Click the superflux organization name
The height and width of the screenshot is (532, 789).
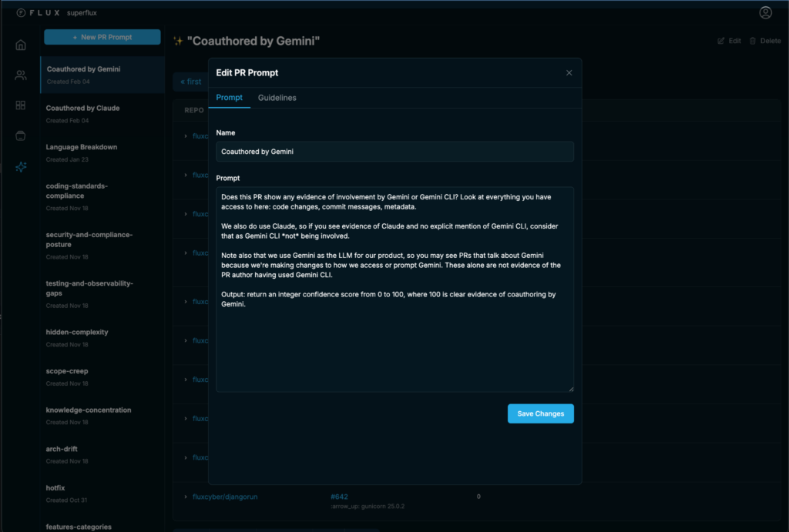click(x=82, y=12)
